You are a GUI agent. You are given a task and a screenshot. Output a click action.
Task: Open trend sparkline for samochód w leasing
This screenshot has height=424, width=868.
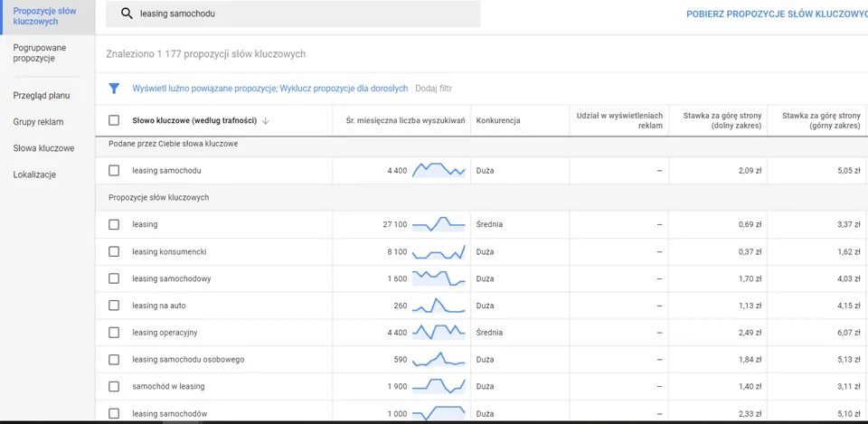coord(439,386)
